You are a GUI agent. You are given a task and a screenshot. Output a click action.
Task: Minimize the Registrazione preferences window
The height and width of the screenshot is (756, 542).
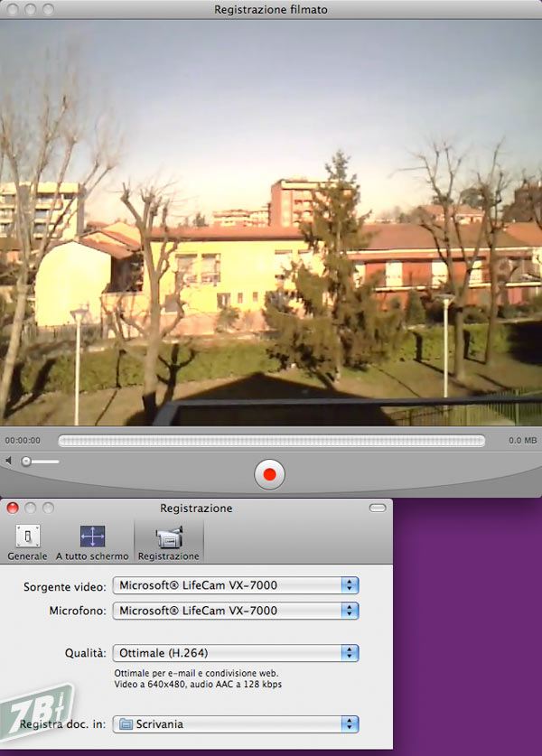pos(31,508)
